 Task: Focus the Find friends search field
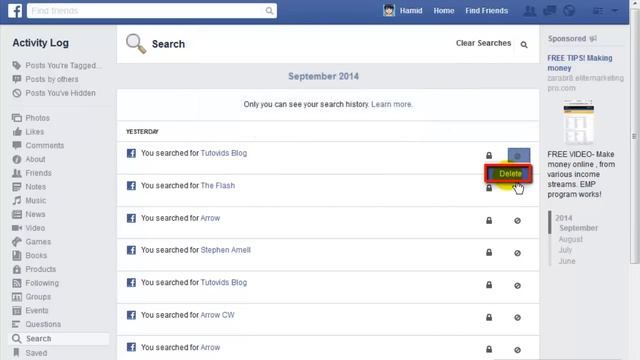(x=152, y=11)
